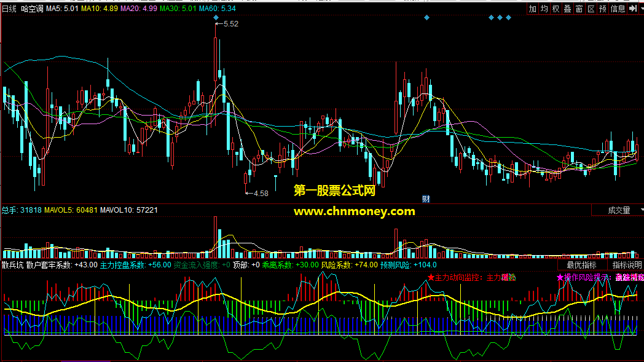Open the dropdown arrow beside the collapse icon
The height and width of the screenshot is (362, 644).
(642, 9)
